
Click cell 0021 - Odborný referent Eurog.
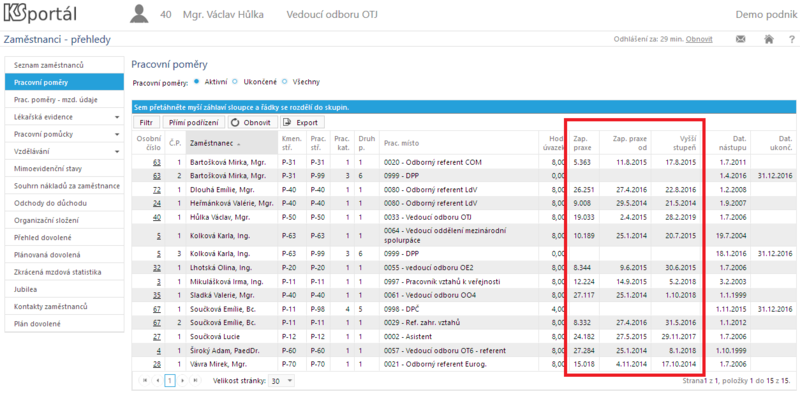459,364
